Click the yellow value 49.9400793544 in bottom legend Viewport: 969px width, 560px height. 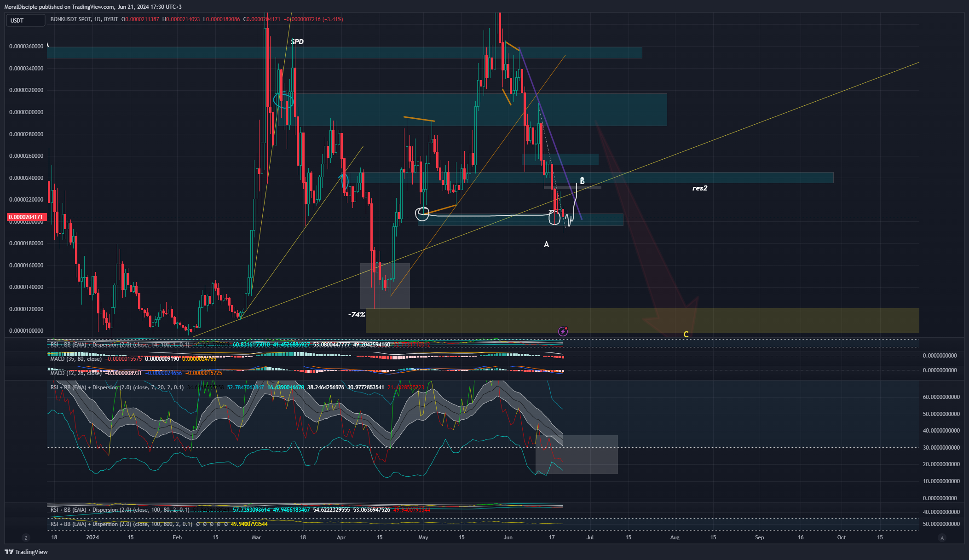coord(249,524)
